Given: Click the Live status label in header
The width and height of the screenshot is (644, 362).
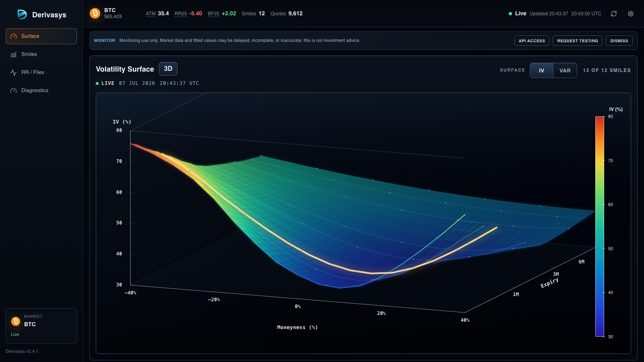Looking at the screenshot, I should [x=520, y=14].
